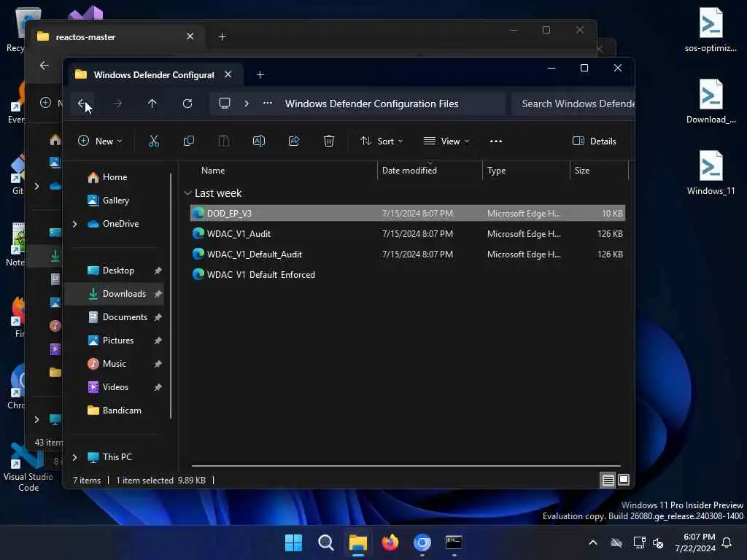Click the horizontal scrollbar in the file list

[x=406, y=466]
